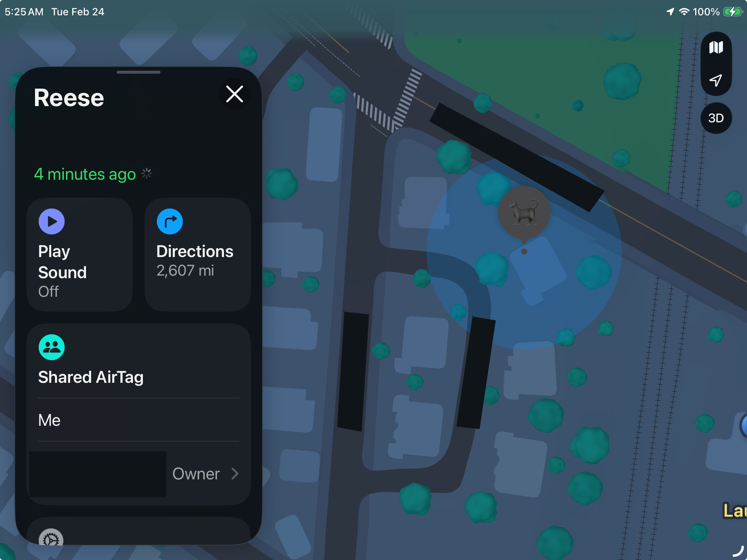Tap the Wi-Fi icon in status bar
The image size is (747, 560).
pos(684,12)
